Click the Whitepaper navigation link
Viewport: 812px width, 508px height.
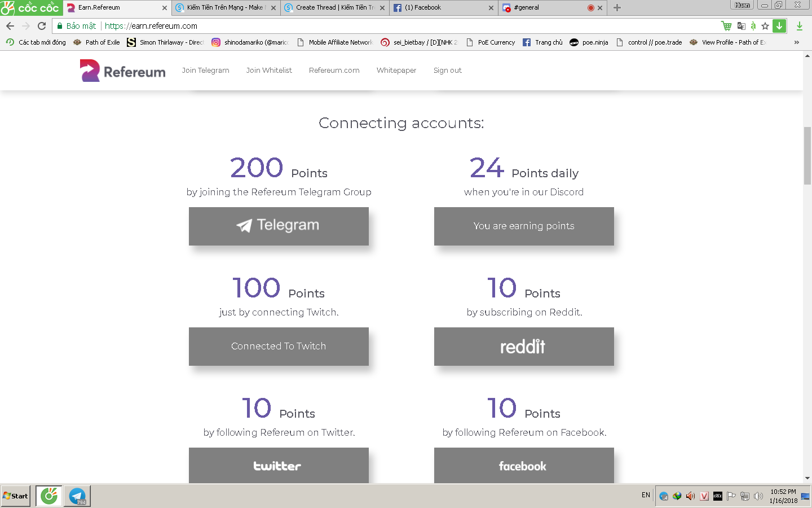pyautogui.click(x=396, y=71)
